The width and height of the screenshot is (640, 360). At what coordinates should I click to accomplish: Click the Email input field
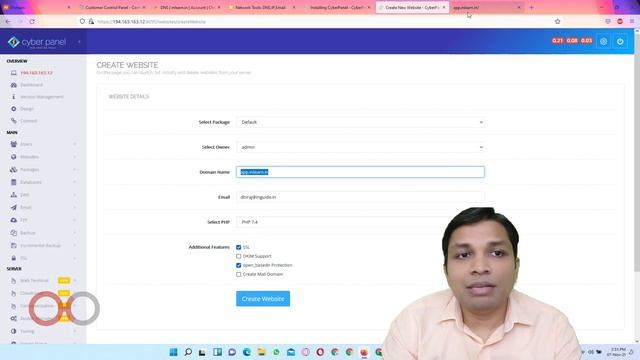[360, 197]
